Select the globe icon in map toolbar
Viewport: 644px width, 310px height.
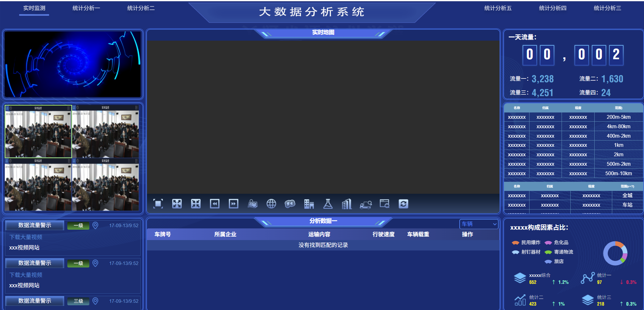271,204
